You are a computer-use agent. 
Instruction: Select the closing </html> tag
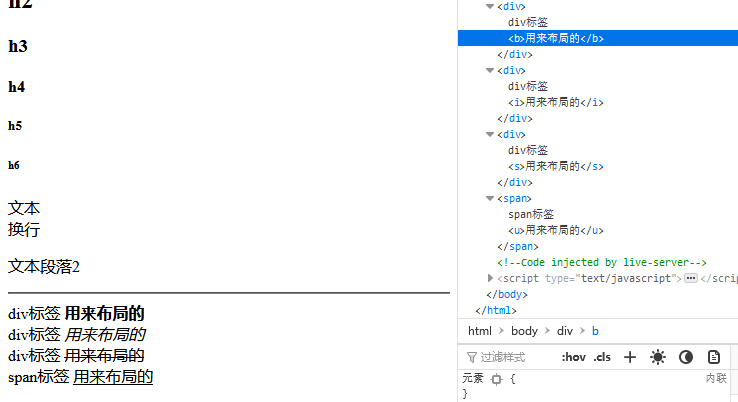tap(496, 311)
